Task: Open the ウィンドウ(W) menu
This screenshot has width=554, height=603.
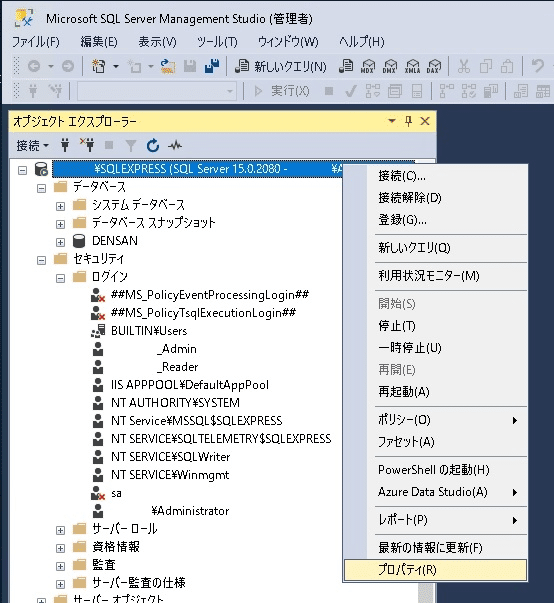Action: [x=288, y=42]
